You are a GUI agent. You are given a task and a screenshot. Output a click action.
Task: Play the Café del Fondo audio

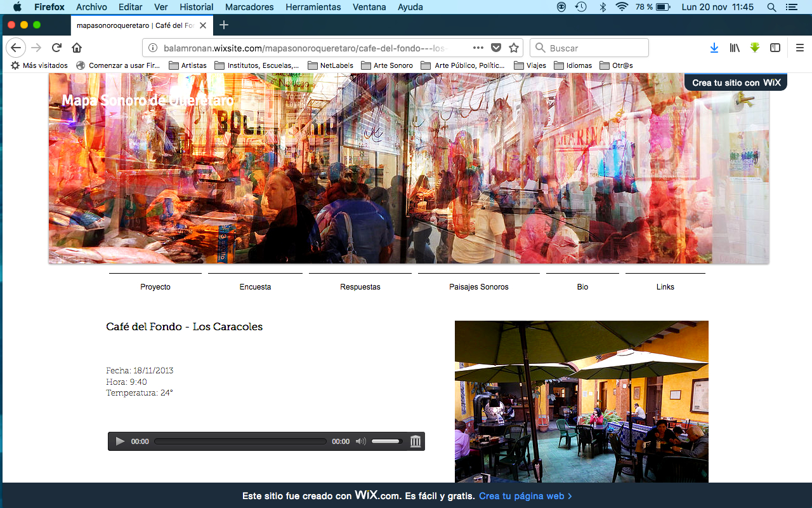120,441
